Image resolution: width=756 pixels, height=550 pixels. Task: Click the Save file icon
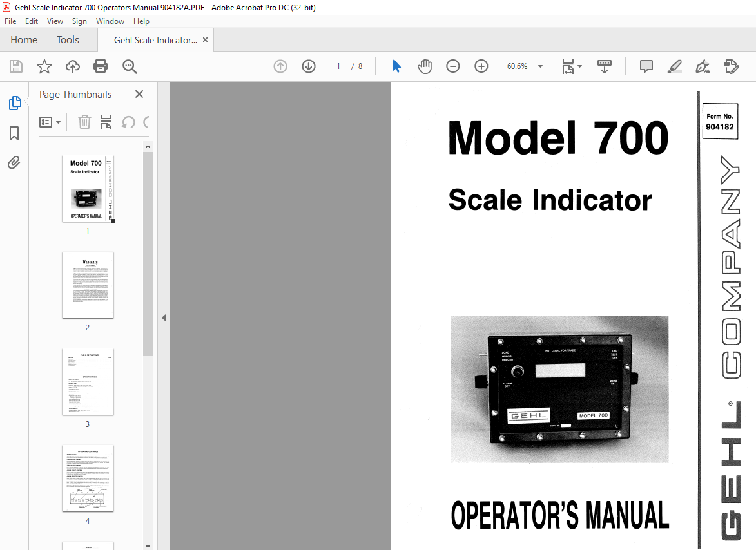16,66
